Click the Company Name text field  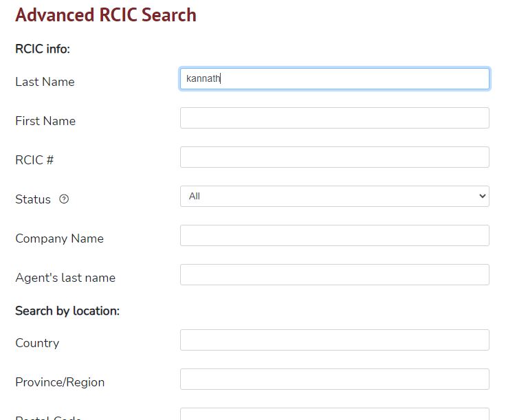(334, 236)
